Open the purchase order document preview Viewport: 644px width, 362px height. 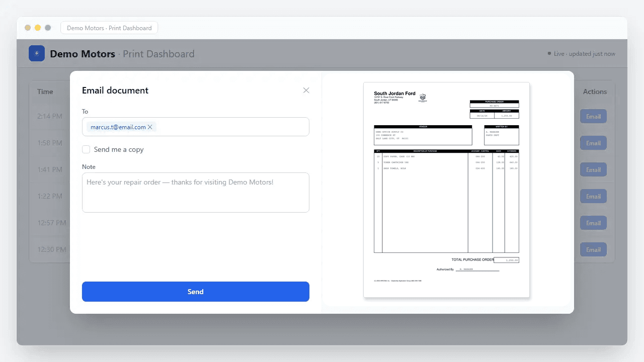point(446,190)
